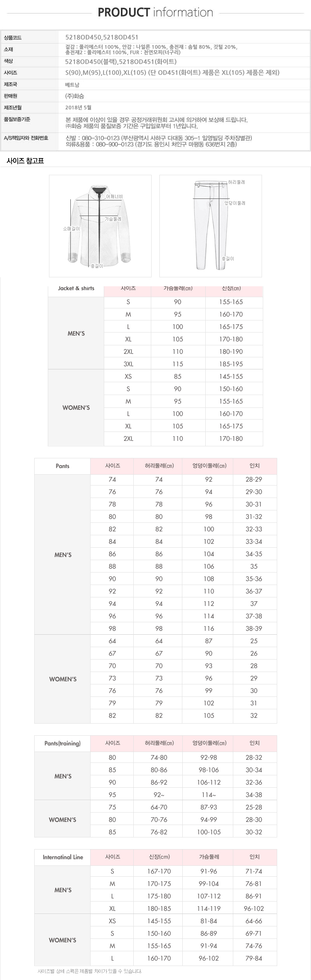Viewport: 311px width, 980px height.
Task: Click the pants measurement diagram image
Action: 210,226
